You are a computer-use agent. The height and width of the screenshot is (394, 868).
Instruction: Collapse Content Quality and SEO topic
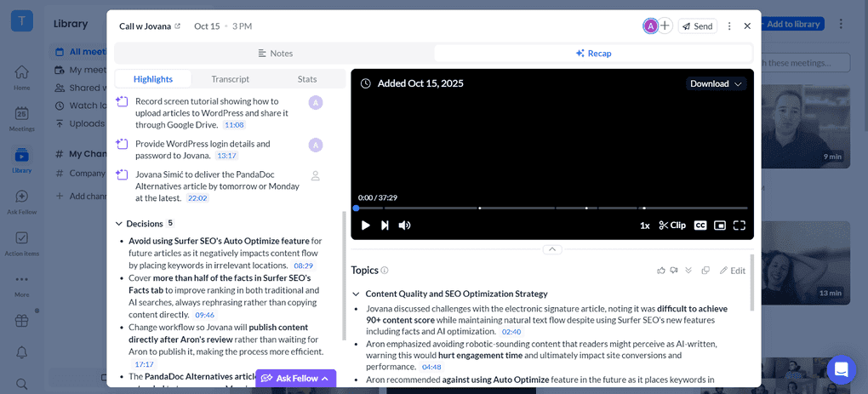pos(357,294)
